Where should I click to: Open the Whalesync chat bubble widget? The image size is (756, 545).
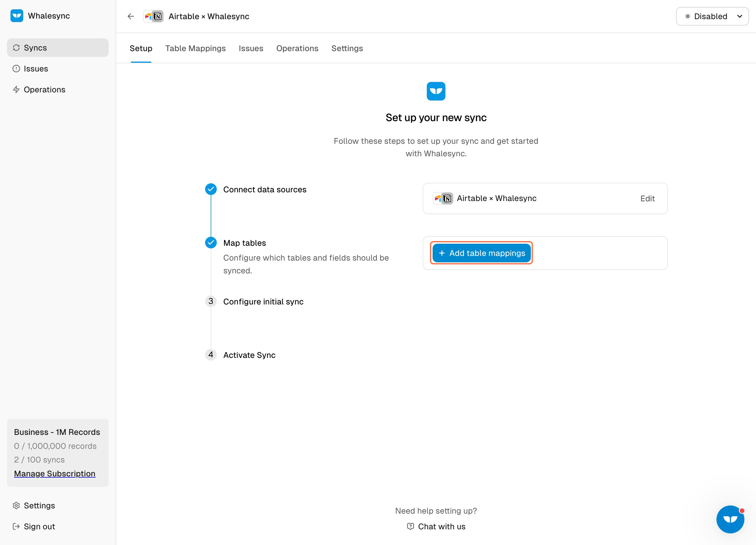(x=730, y=519)
